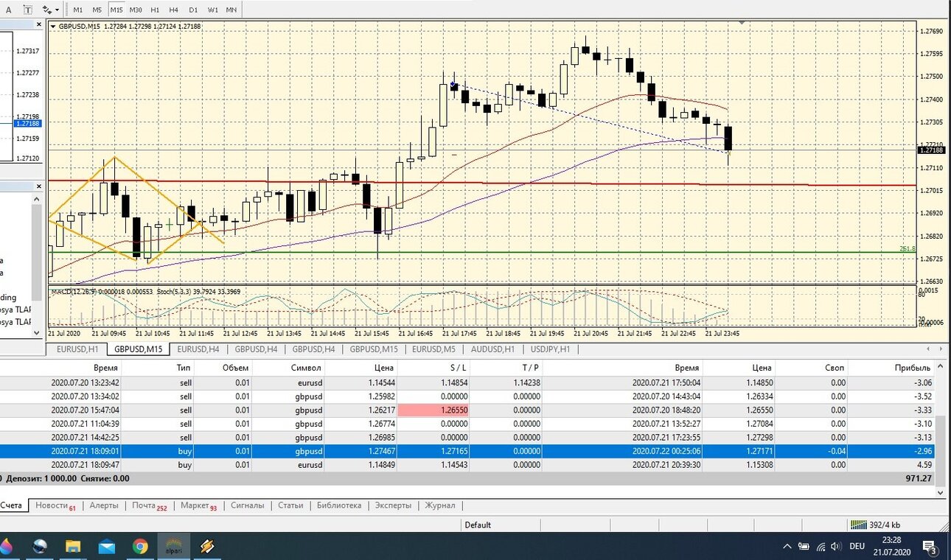Select the text label tool T

29,10
